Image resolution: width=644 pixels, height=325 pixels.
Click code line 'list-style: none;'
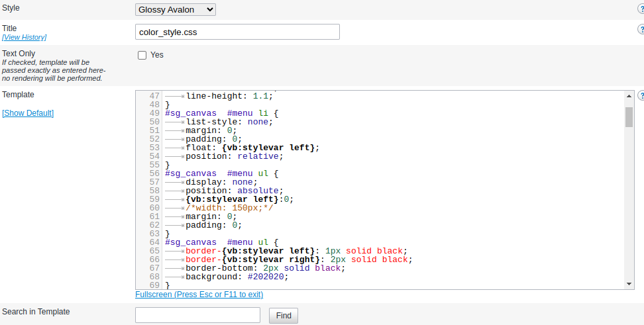pyautogui.click(x=229, y=122)
